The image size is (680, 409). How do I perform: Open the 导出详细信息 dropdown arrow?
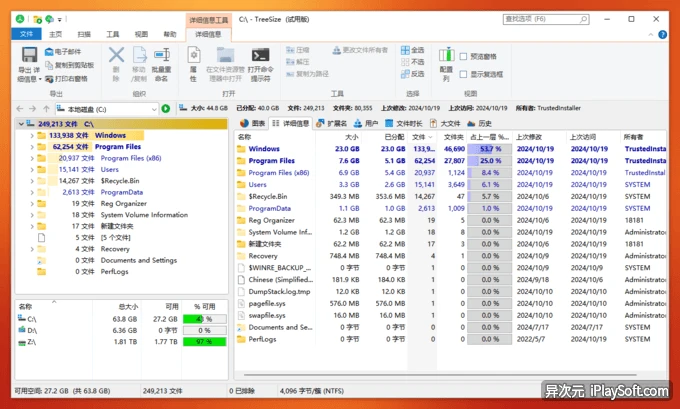(40, 79)
